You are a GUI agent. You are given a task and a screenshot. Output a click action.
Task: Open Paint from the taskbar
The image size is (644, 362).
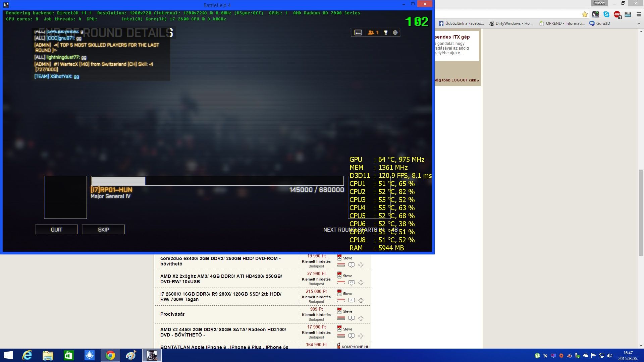point(131,355)
